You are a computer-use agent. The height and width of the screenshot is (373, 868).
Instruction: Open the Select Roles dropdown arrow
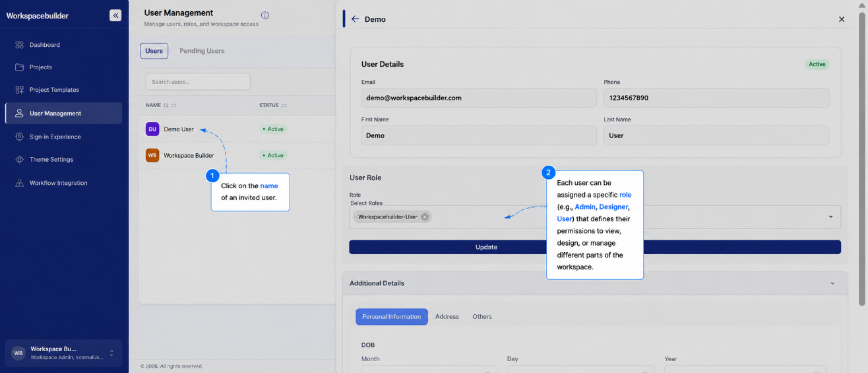point(830,217)
